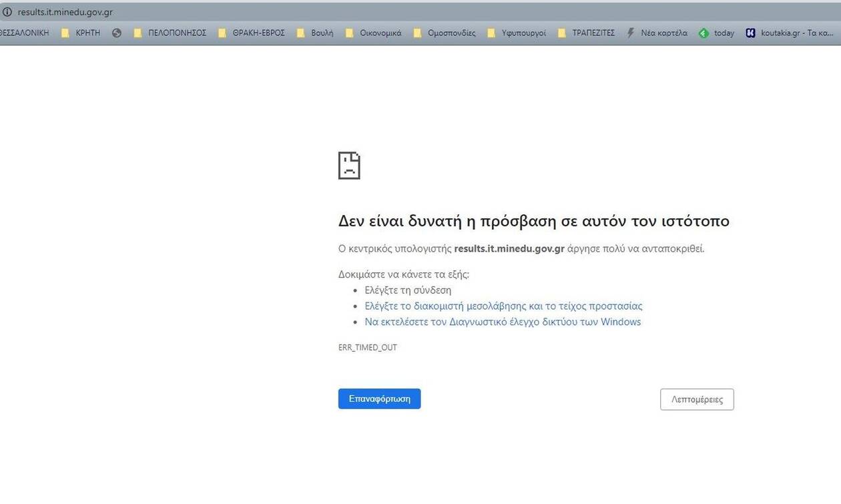Click the Λεπτομέρειες details button
This screenshot has width=841, height=504.
[x=697, y=400]
